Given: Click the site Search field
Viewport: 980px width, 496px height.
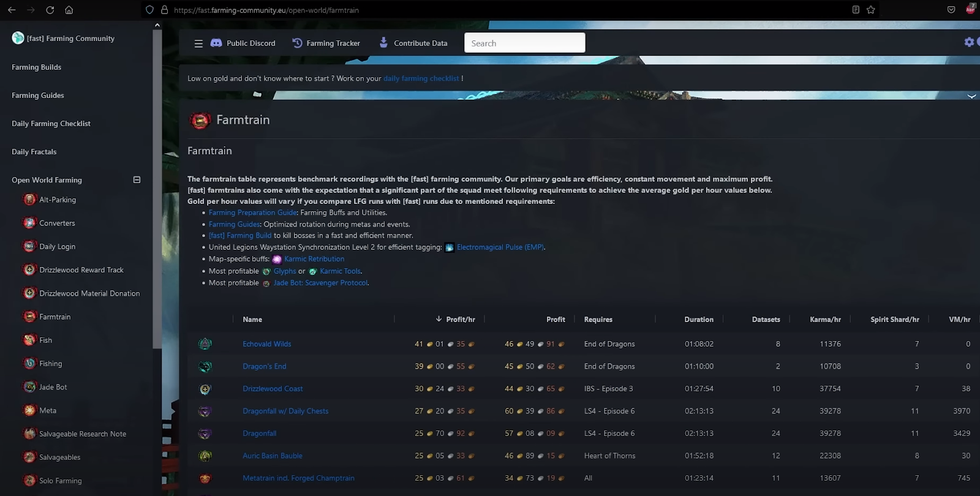Looking at the screenshot, I should [525, 43].
